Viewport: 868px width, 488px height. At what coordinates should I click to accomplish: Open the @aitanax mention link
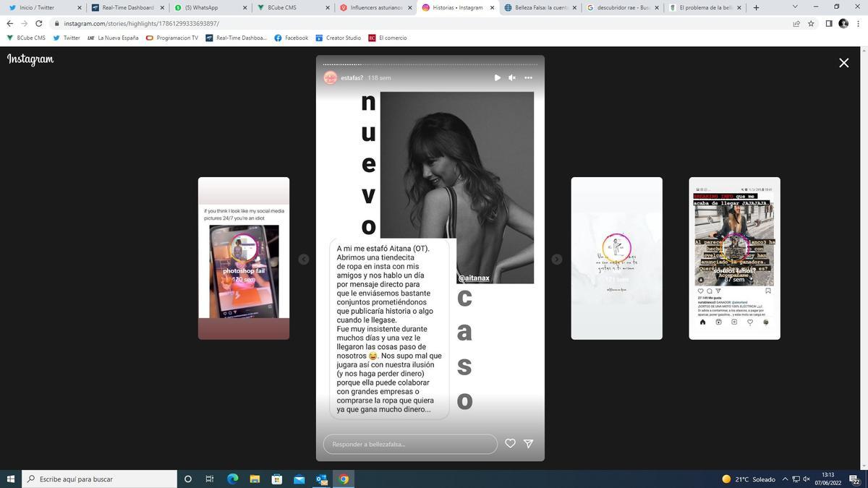[474, 278]
